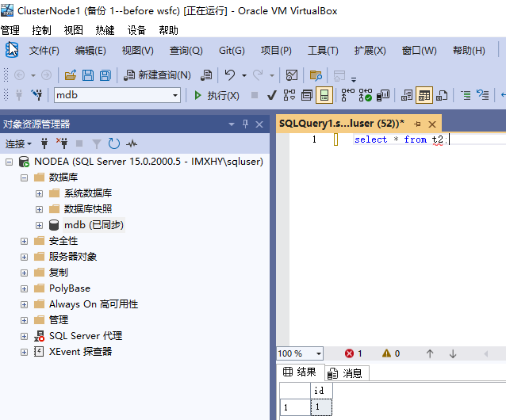The height and width of the screenshot is (420, 506).
Task: Select SQL Server 代理 node
Action: [86, 336]
